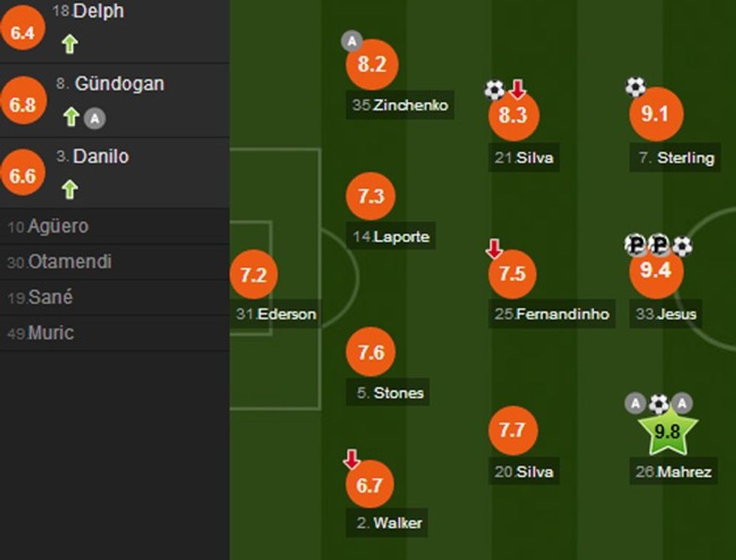The image size is (736, 560).
Task: Click the green sub-on arrow under Danilo
Action: tap(70, 189)
